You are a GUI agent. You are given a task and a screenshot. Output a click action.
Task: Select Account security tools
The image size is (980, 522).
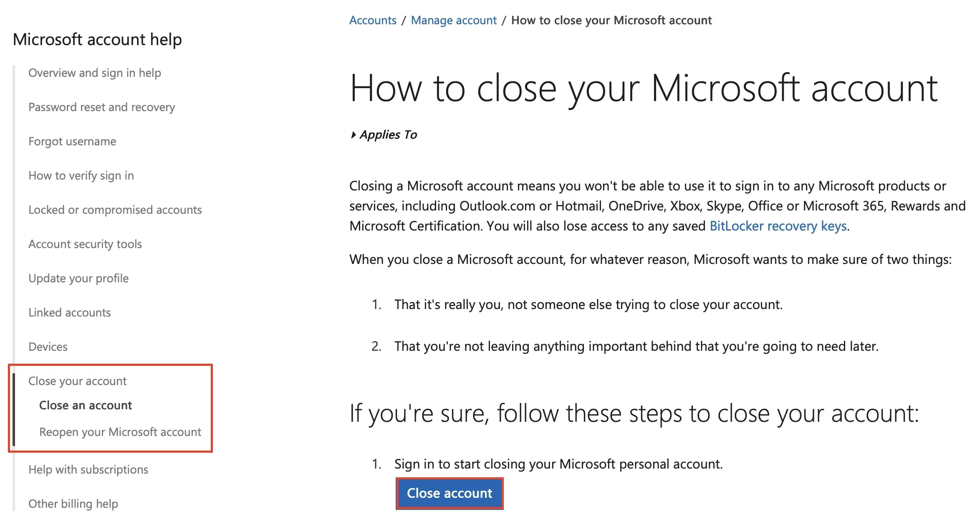pyautogui.click(x=85, y=244)
